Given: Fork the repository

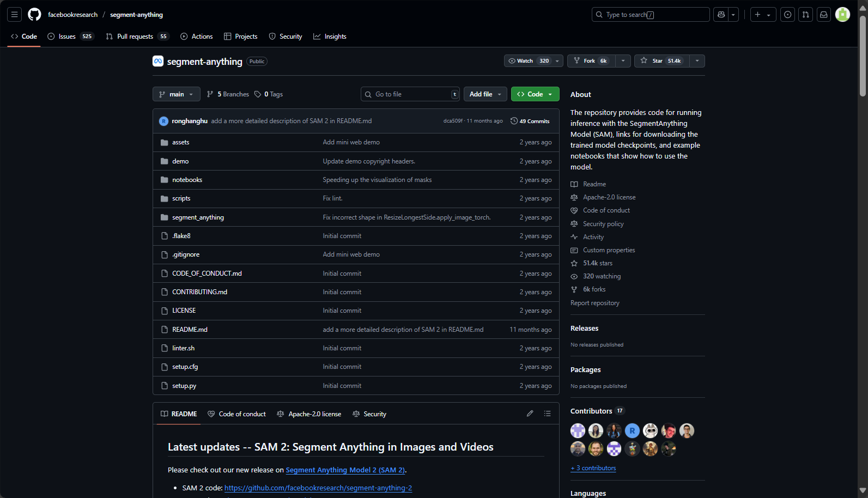Looking at the screenshot, I should (x=591, y=61).
